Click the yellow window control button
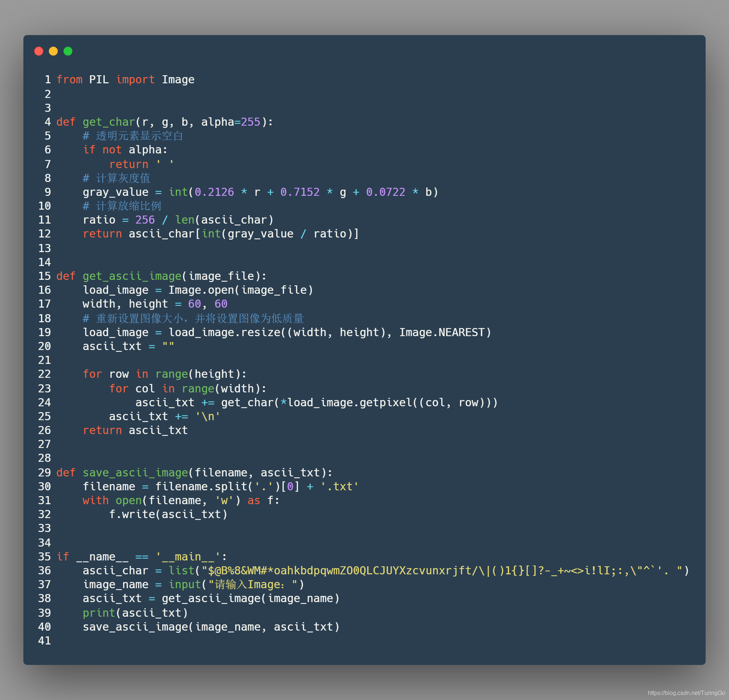The image size is (729, 700). point(53,51)
